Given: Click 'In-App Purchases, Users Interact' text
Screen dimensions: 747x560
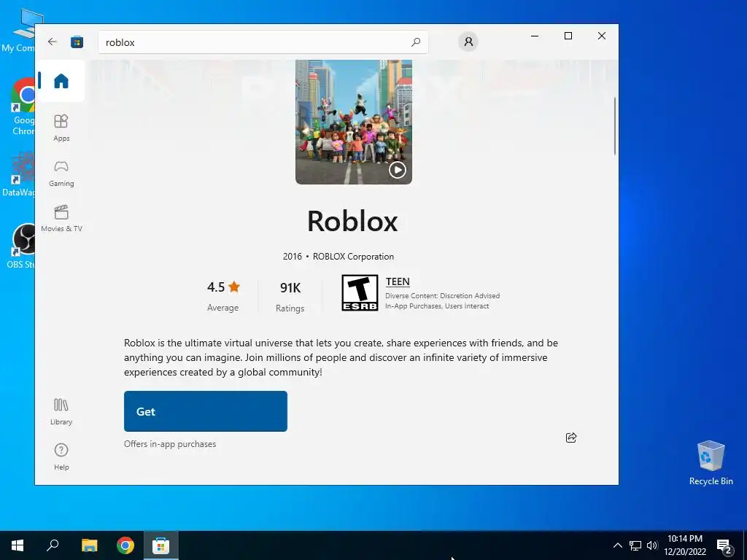Looking at the screenshot, I should pos(437,306).
